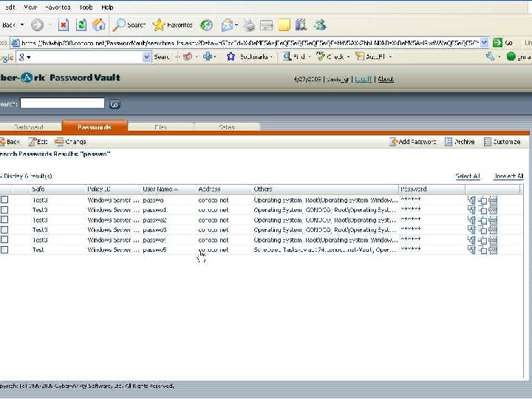Click the Print toolbar icon

[249, 25]
